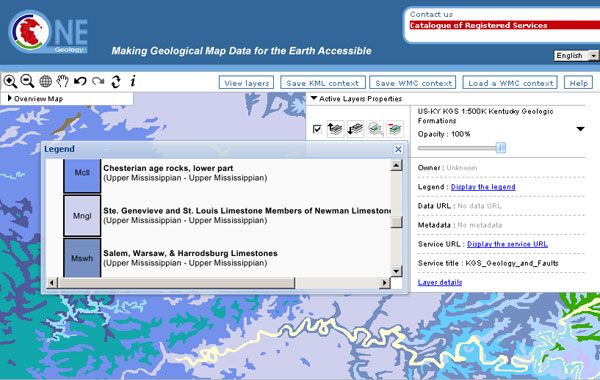Go forward to next map view
The width and height of the screenshot is (600, 380).
[98, 81]
